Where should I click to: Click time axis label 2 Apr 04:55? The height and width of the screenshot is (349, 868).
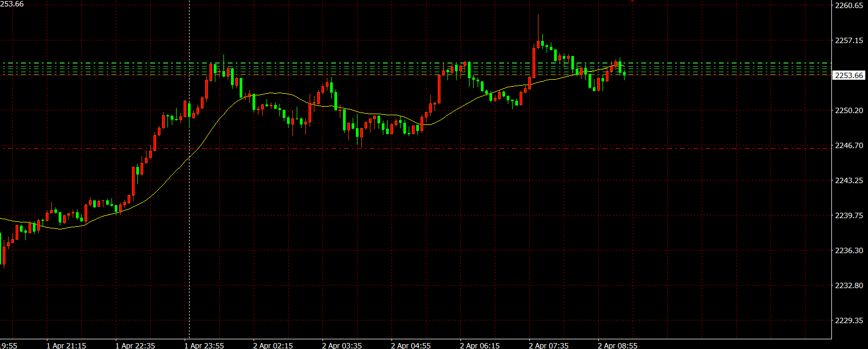click(411, 345)
